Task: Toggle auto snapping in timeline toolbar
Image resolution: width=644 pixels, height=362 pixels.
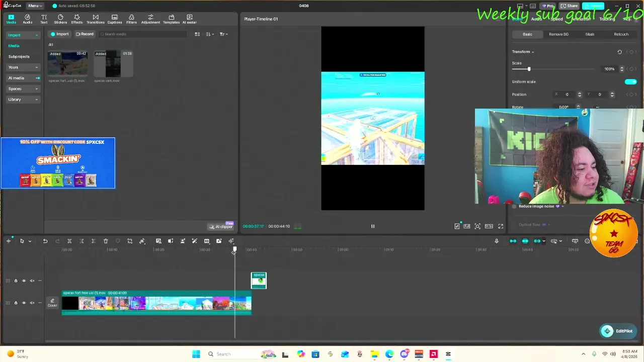Action: point(525,241)
